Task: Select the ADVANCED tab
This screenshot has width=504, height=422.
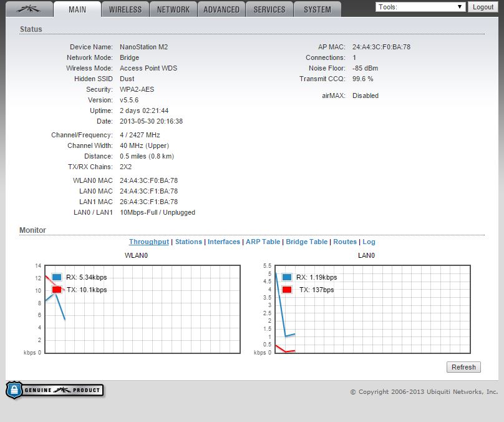Action: (221, 9)
